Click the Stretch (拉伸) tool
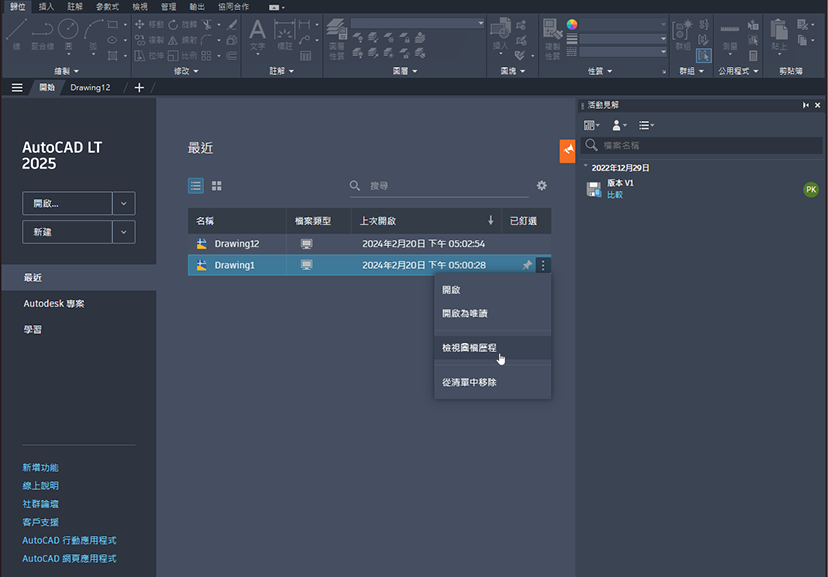This screenshot has width=828, height=577. tap(149, 55)
